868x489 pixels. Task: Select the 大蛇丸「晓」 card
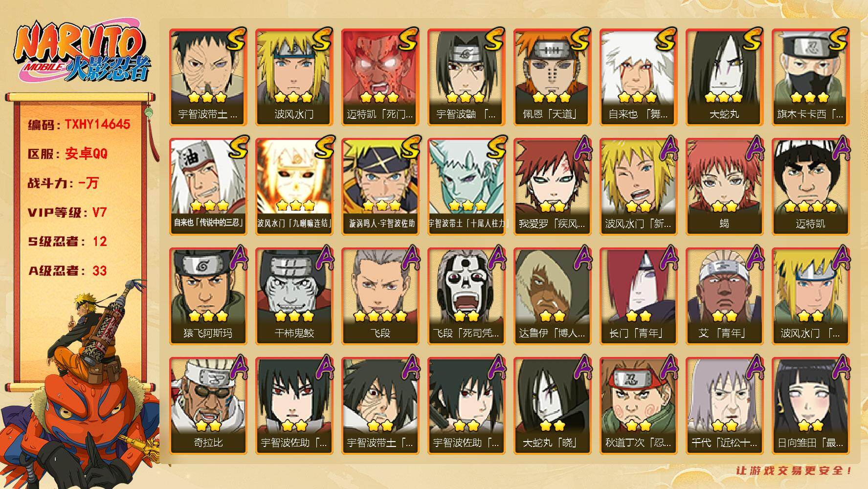pos(552,405)
